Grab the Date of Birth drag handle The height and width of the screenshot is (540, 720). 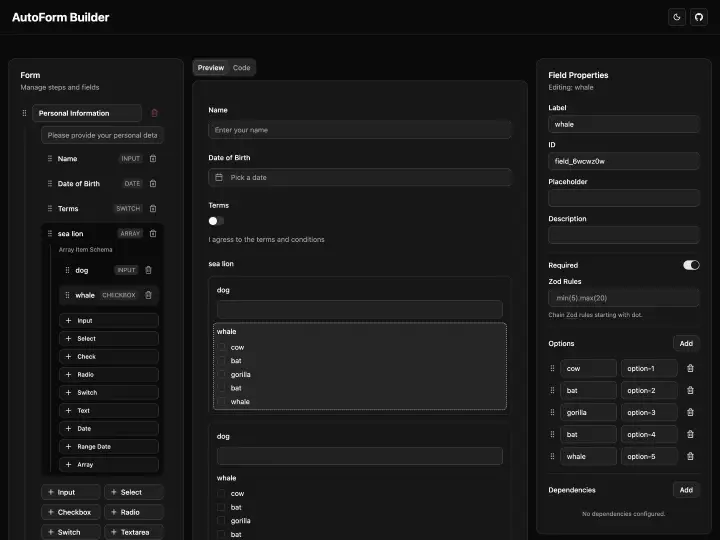(50, 184)
